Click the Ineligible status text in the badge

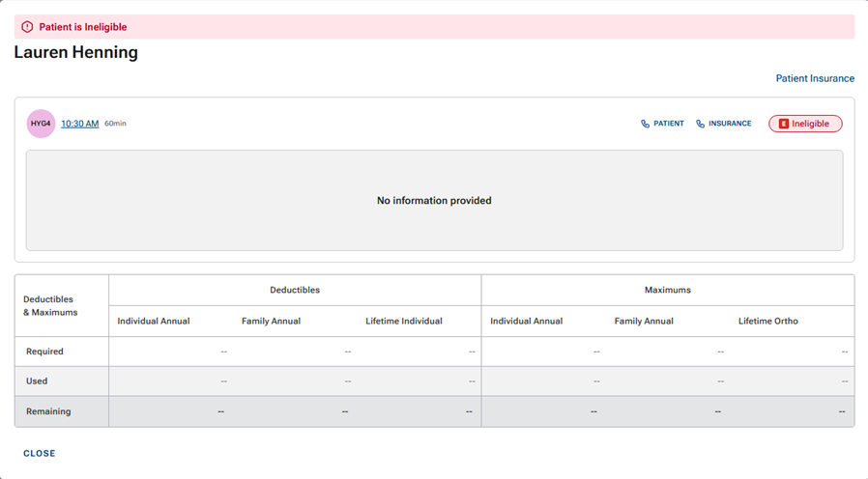(x=811, y=124)
